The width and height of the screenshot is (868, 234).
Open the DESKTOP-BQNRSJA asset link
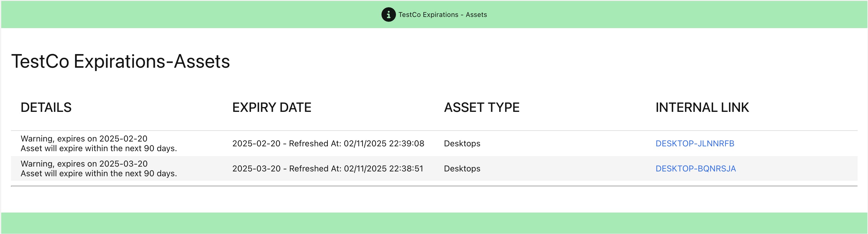click(696, 168)
